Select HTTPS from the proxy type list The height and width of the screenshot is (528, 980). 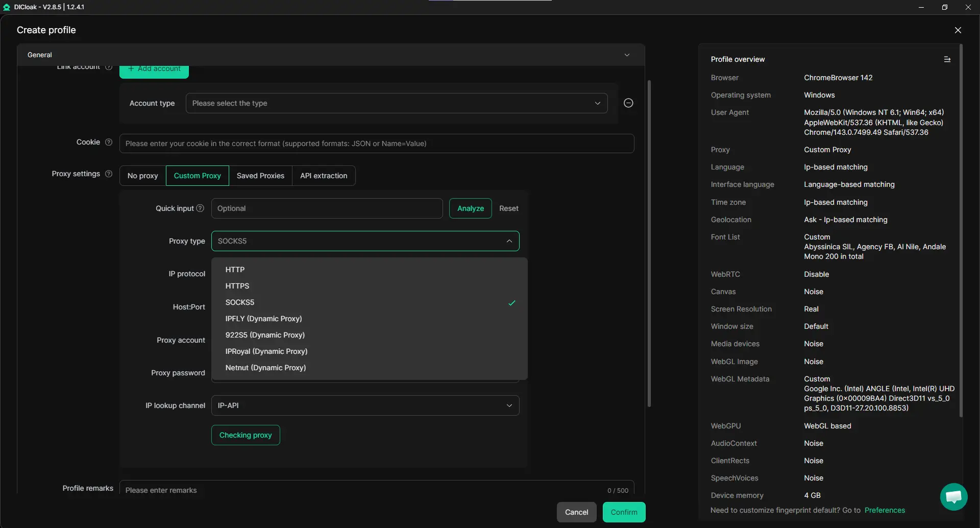pyautogui.click(x=237, y=286)
